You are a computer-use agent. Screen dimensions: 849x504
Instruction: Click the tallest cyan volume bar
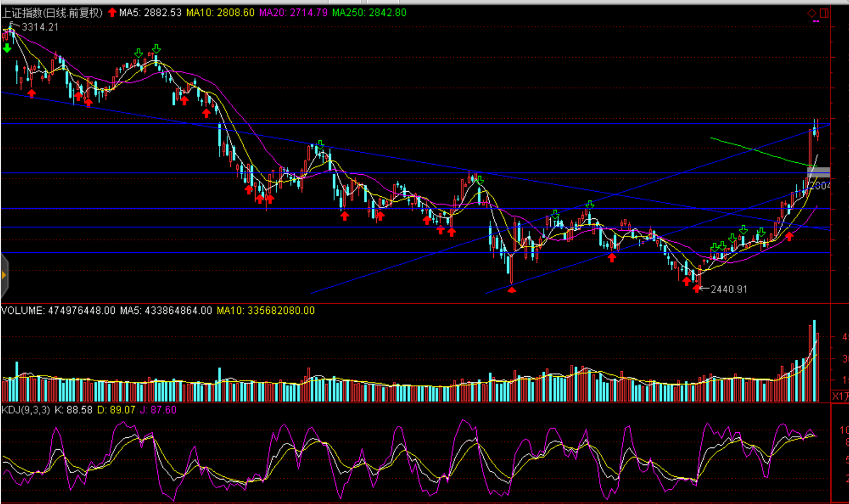tap(814, 361)
